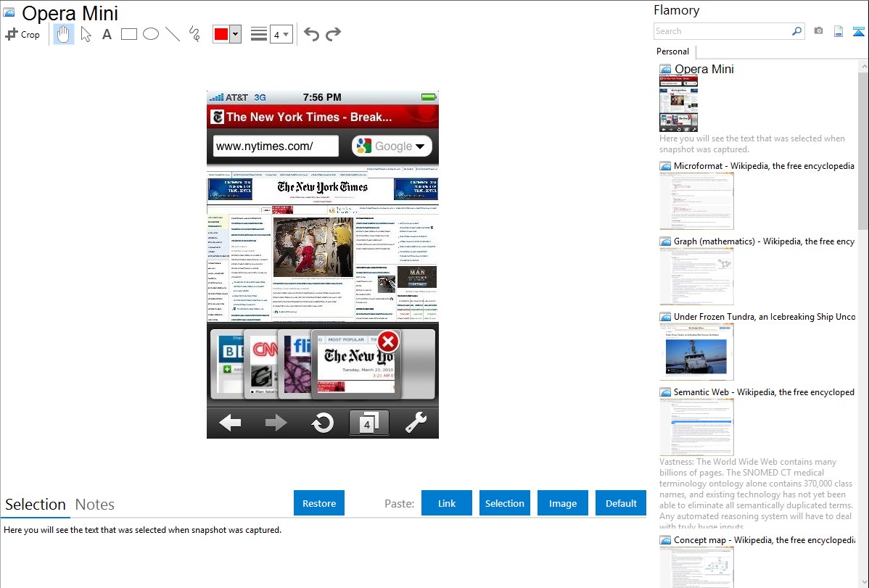Click the app icon beside Opera Mini title

coord(9,12)
